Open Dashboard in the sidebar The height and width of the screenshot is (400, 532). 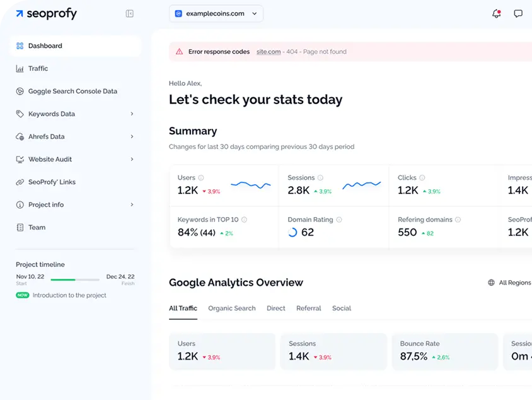click(x=75, y=46)
